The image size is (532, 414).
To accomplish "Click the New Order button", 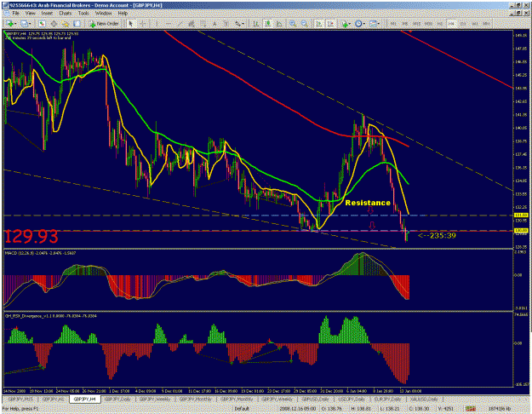I will tap(104, 24).
